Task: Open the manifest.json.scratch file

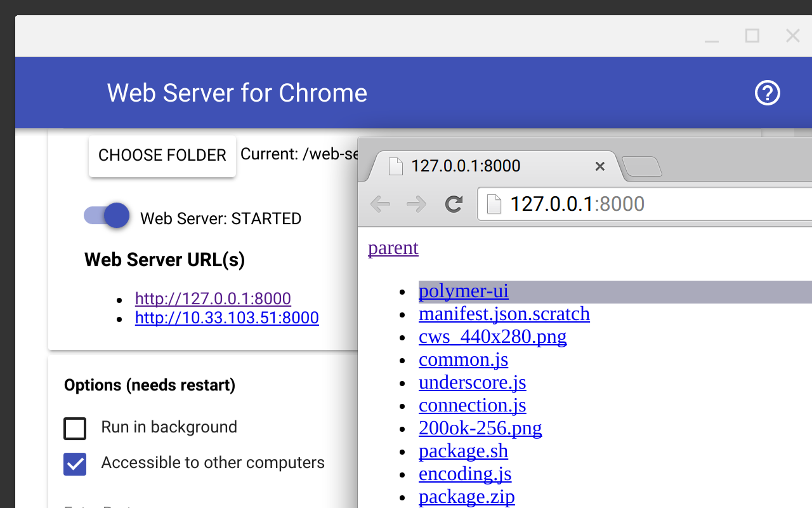Action: tap(504, 314)
